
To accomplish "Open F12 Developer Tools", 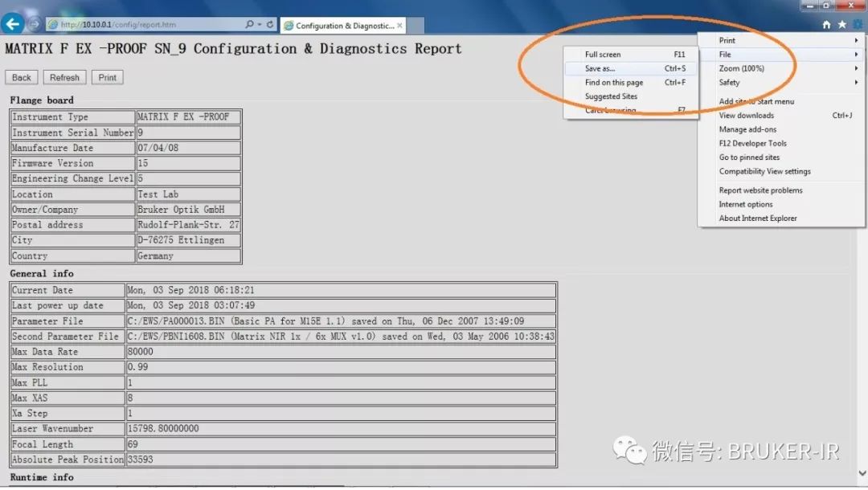I will [752, 143].
